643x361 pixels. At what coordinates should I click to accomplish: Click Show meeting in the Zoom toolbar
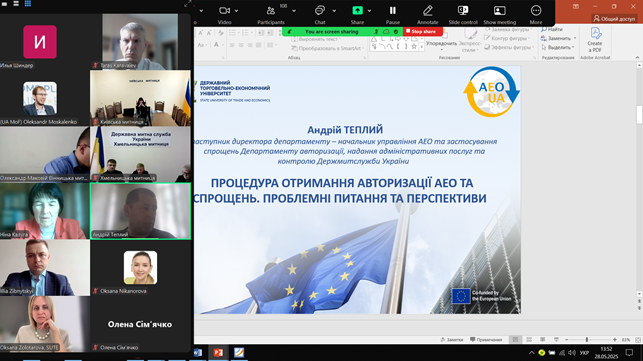[x=499, y=14]
